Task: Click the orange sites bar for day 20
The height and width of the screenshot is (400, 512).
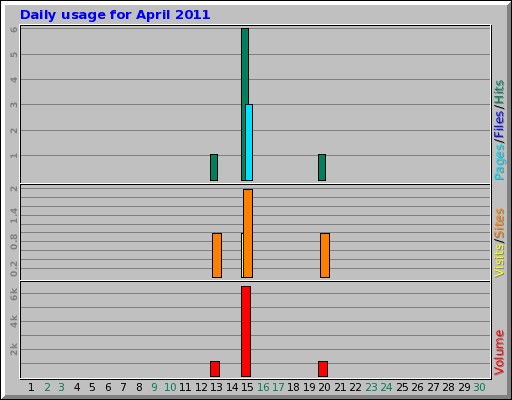Action: pos(325,255)
